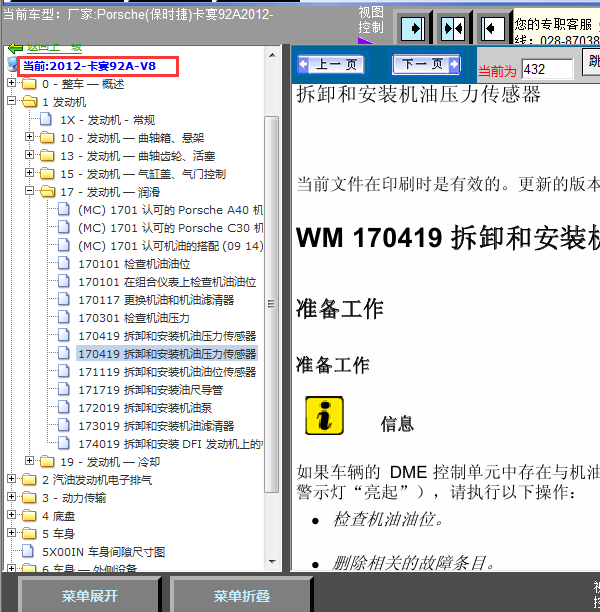Open 173019 拆卸和安装机油滤清器
This screenshot has width=600, height=612.
coord(156,425)
